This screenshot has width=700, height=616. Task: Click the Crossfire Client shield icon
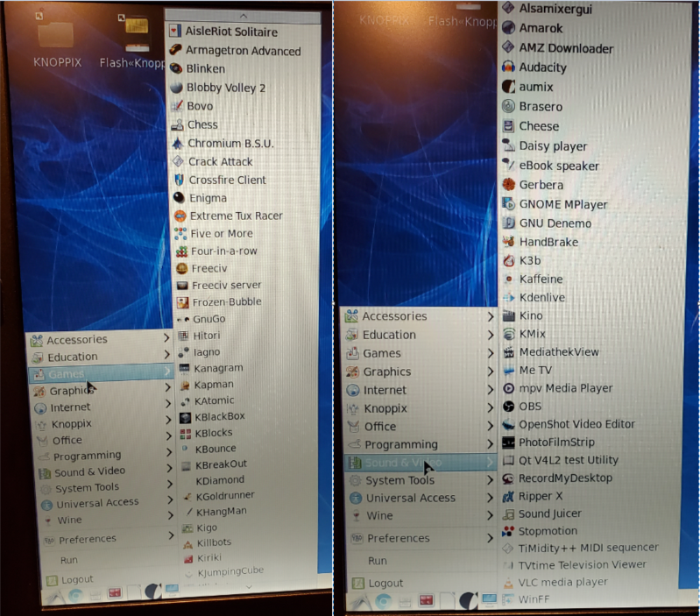pos(179,180)
